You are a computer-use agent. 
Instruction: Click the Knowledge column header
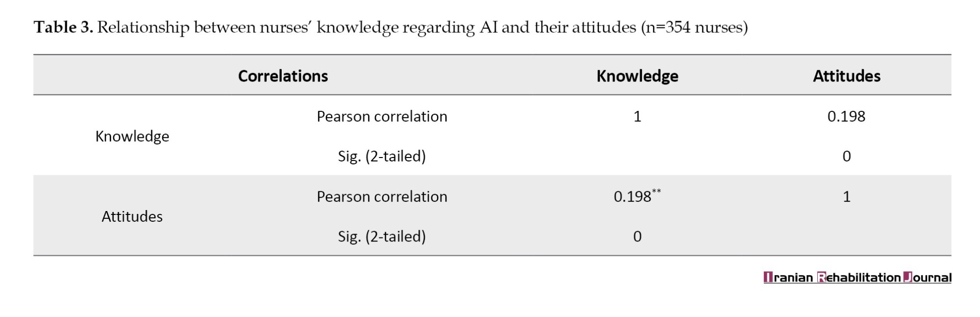637,76
